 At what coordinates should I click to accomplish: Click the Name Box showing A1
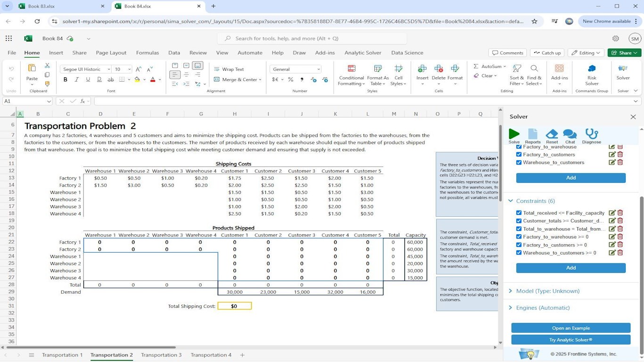(x=24, y=101)
